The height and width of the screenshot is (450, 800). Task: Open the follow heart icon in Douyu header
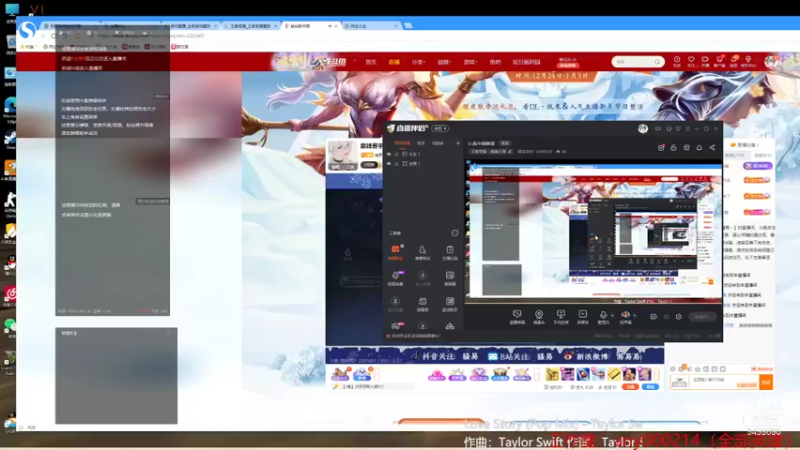click(x=691, y=61)
